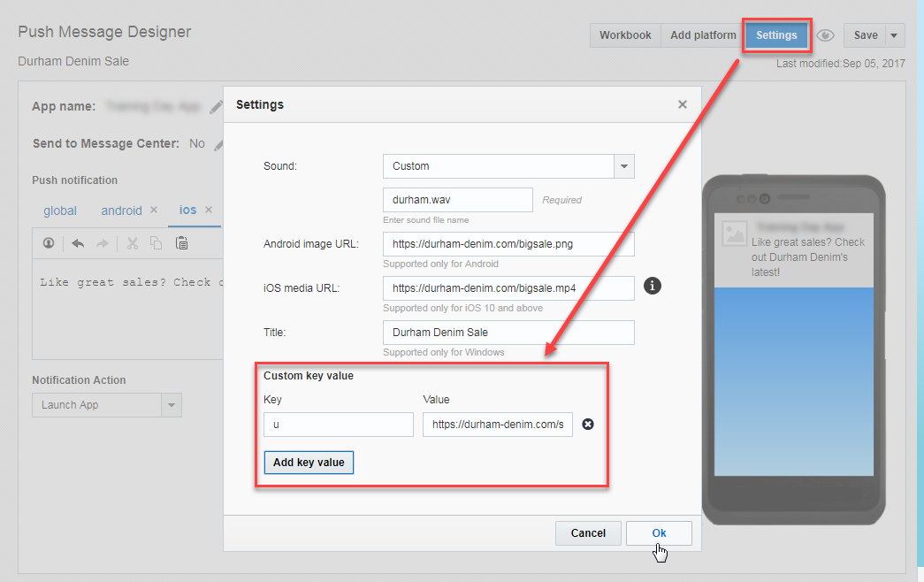This screenshot has width=924, height=582.
Task: Remove the ios platform tab
Action: (209, 210)
